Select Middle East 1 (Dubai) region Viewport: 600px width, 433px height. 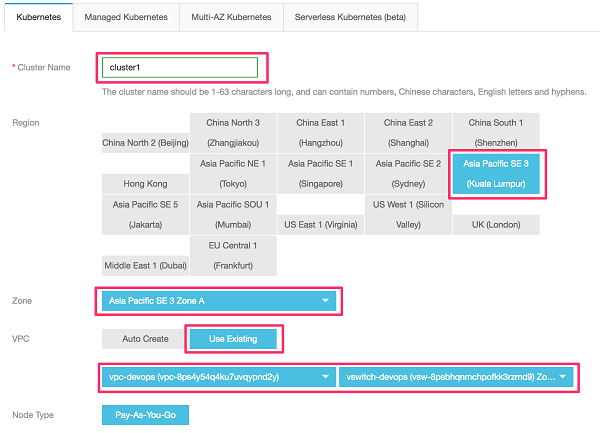pos(145,266)
